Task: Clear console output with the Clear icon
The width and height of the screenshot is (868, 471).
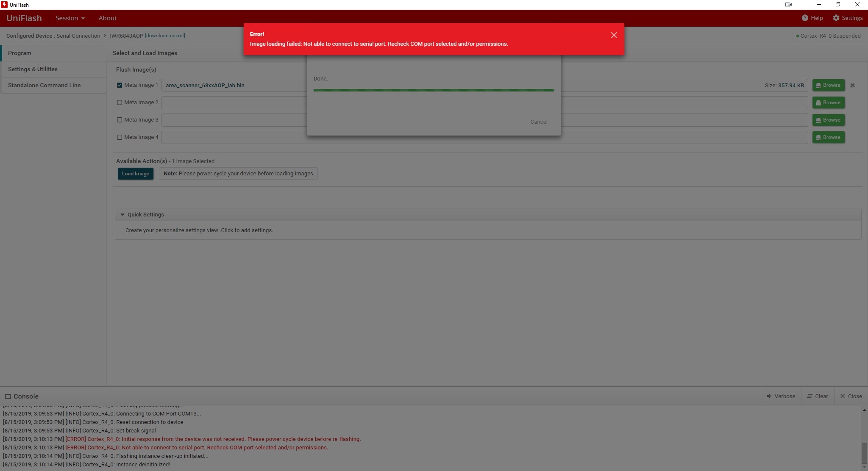Action: pos(810,396)
